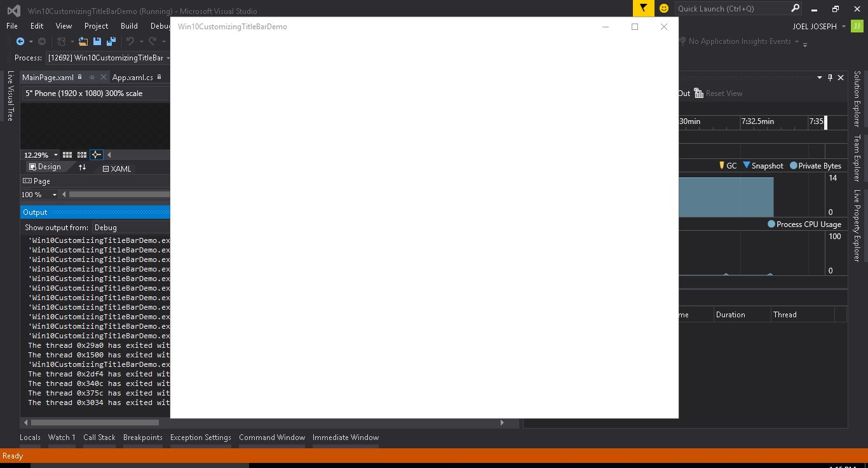Open the Breakpoints tab
Image resolution: width=868 pixels, height=468 pixels.
(x=143, y=437)
